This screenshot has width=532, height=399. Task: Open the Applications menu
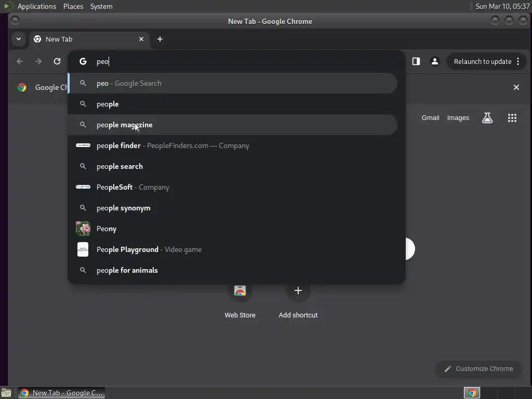pyautogui.click(x=37, y=6)
